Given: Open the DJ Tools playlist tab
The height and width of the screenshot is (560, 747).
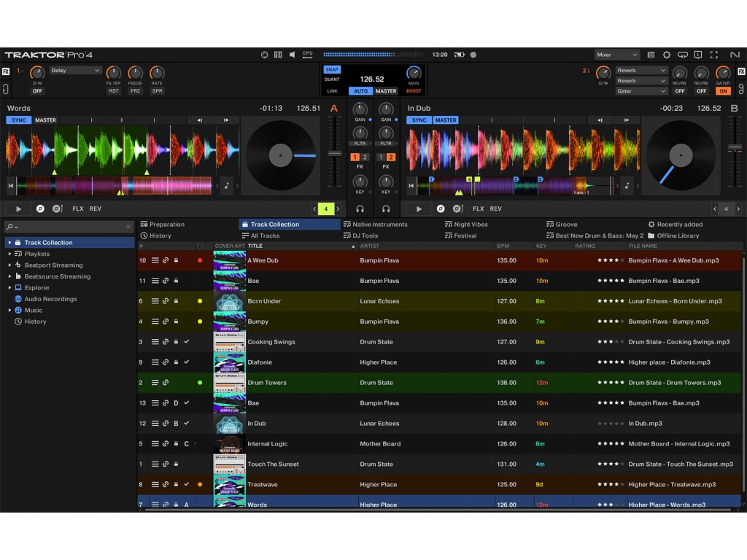Looking at the screenshot, I should pyautogui.click(x=360, y=236).
